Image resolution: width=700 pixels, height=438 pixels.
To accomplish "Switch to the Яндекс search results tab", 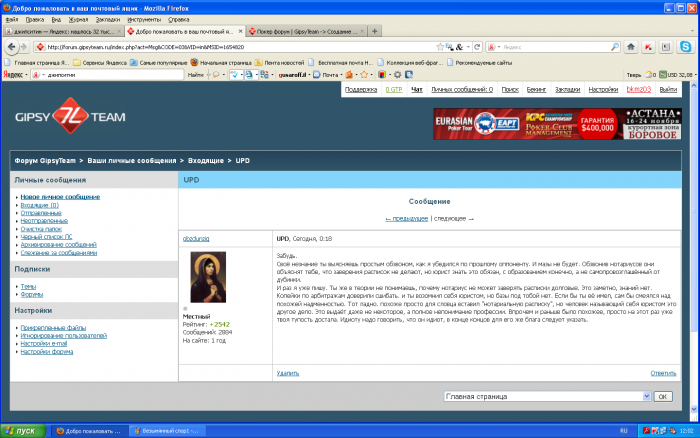I will tap(63, 31).
